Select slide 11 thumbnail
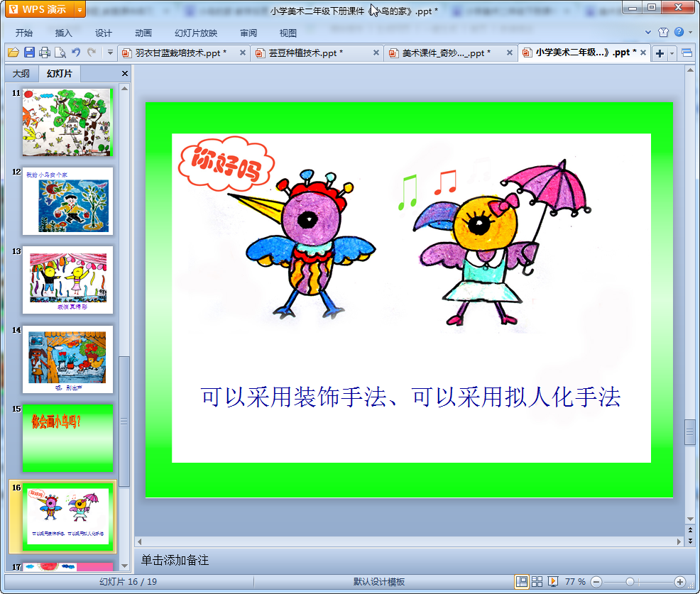The image size is (700, 594). click(x=68, y=122)
